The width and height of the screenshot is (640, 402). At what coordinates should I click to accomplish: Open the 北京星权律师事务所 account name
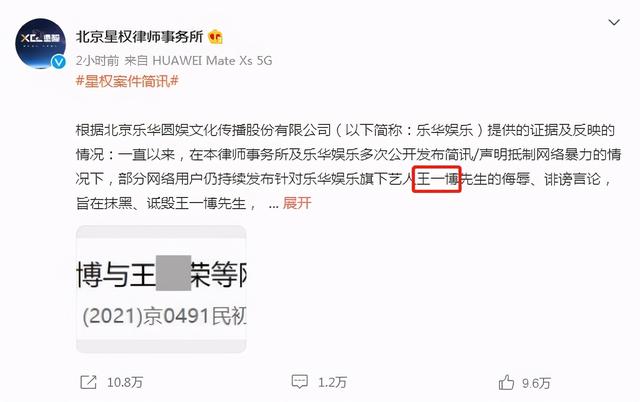click(140, 37)
